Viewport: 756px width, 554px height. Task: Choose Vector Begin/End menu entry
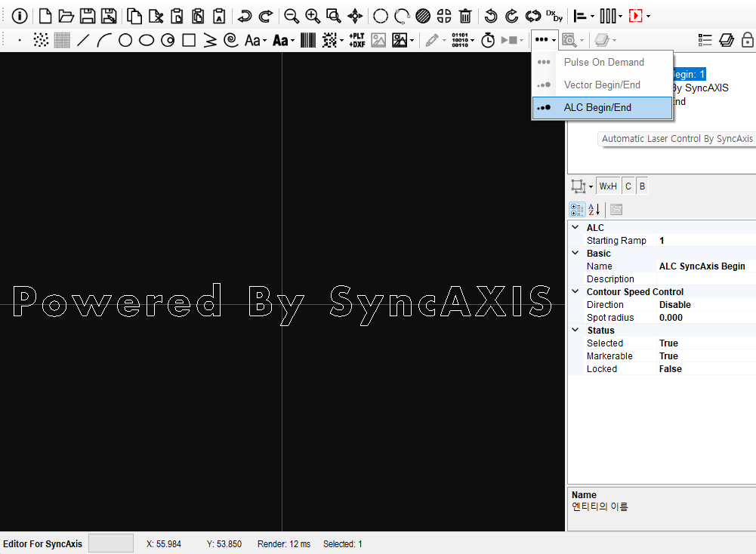point(602,85)
